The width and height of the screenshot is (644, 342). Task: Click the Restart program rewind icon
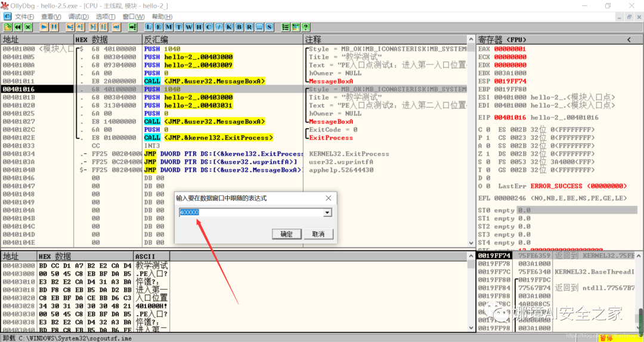pos(18,27)
